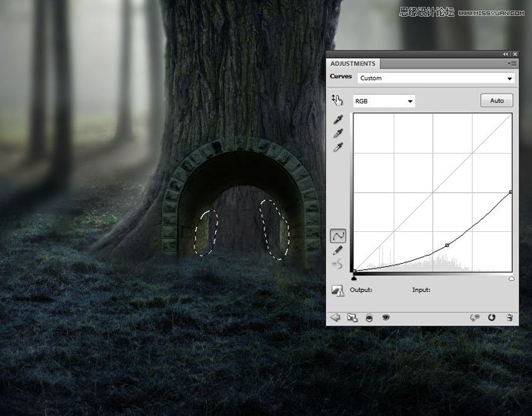
Task: Pick the gray point eyedropper
Action: tap(338, 133)
